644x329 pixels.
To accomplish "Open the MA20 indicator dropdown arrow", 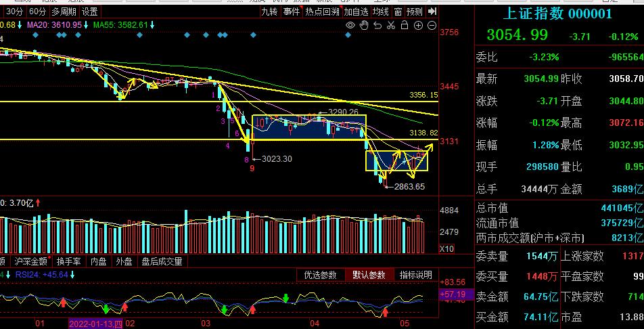I will [x=87, y=25].
